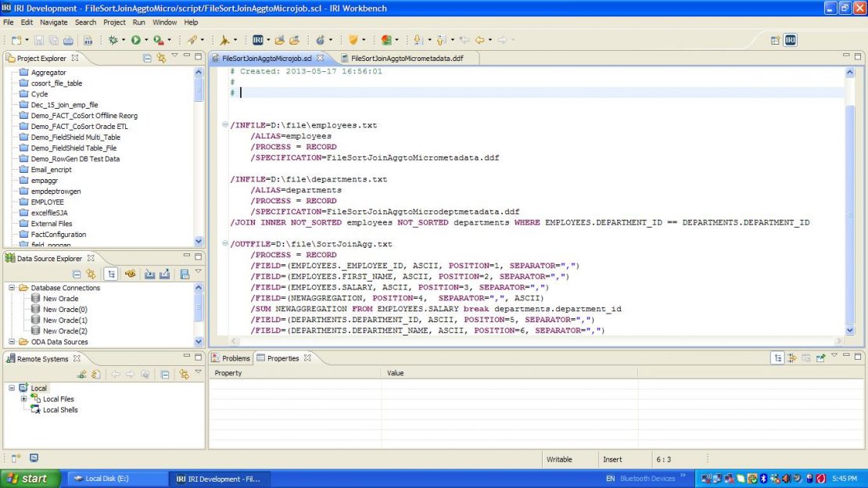The image size is (868, 488).
Task: Open Project Explorer view menu triangle
Action: pos(174,56)
